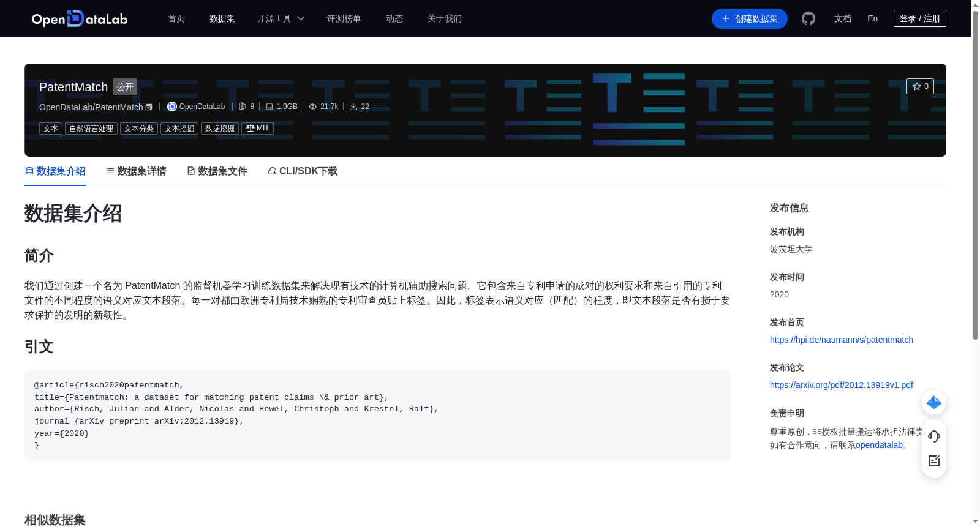Open the customer support headset icon
The image size is (980, 527).
[934, 436]
